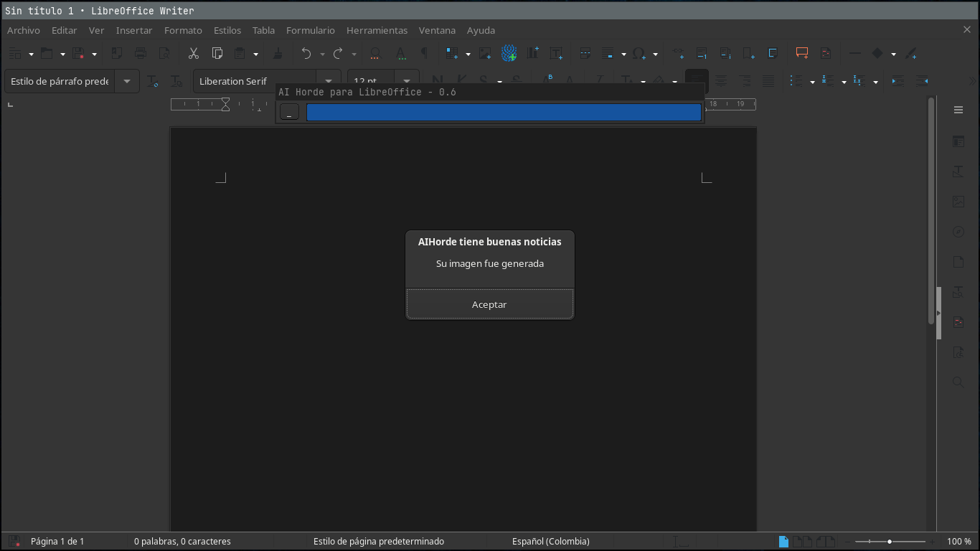
Task: Click the Export as PDF icon
Action: coord(117,53)
